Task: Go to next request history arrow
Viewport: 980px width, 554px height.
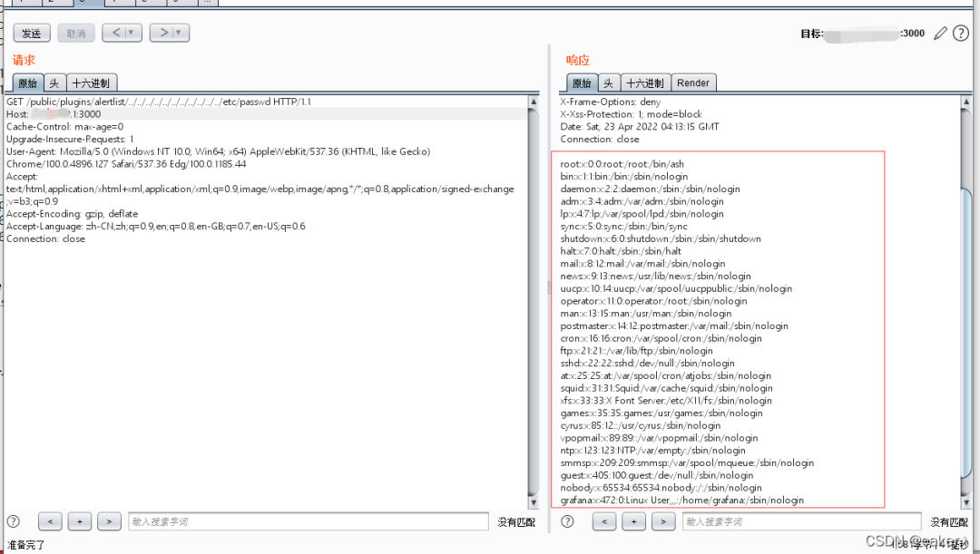Action: coord(170,33)
